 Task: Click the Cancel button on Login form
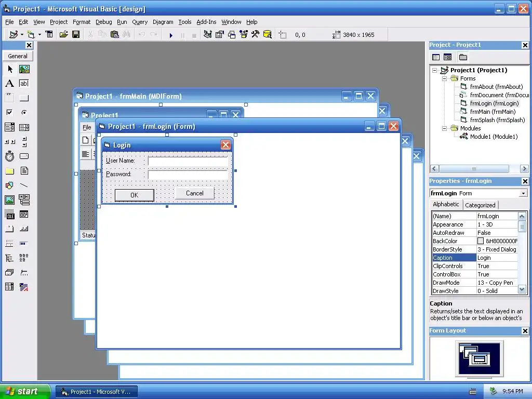(x=195, y=193)
